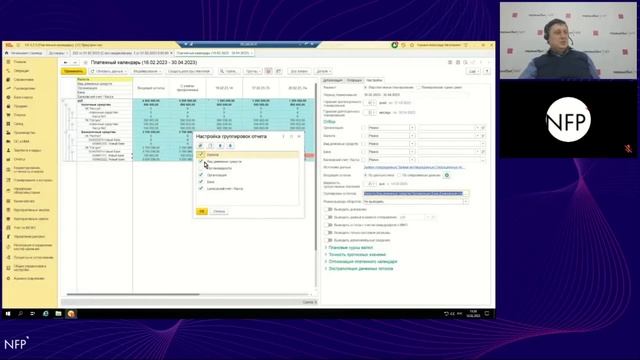This screenshot has height=360, width=640.
Task: Expand Плановые курсы валют section
Action: click(x=351, y=247)
